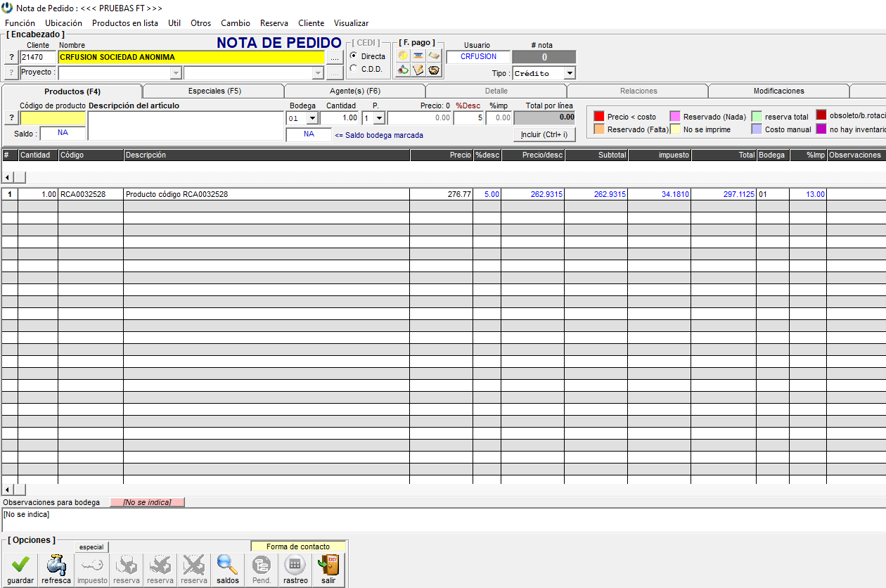Viewport: 886px width, 588px height.
Task: Select the handshake payment icon in F. pago
Action: (x=434, y=70)
